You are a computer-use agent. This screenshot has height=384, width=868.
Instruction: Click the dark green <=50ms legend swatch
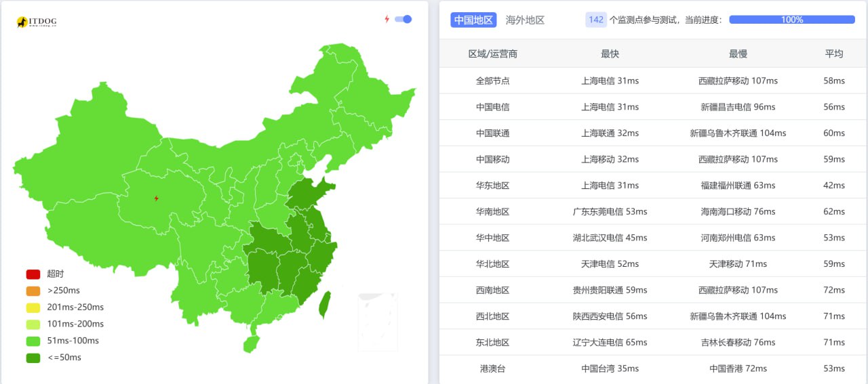tap(33, 358)
